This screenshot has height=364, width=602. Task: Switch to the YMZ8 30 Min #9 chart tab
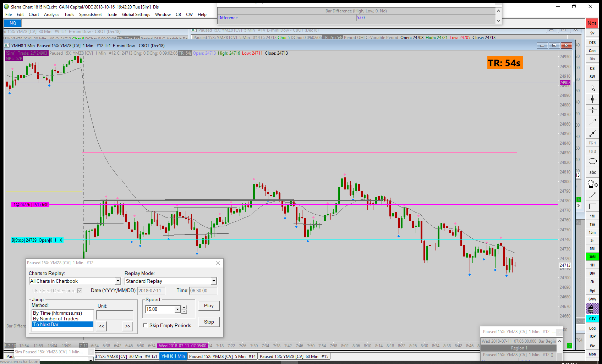click(127, 356)
